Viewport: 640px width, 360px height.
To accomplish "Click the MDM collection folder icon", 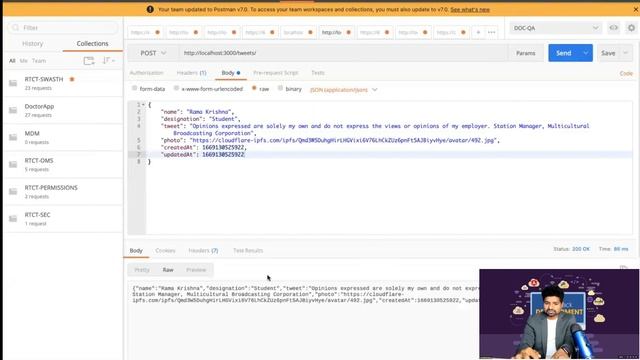I will click(13, 137).
